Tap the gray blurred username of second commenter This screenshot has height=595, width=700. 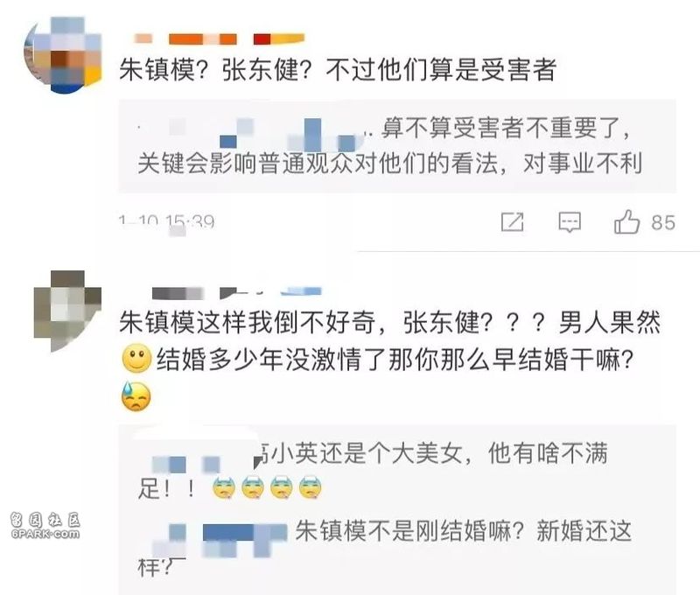236,292
